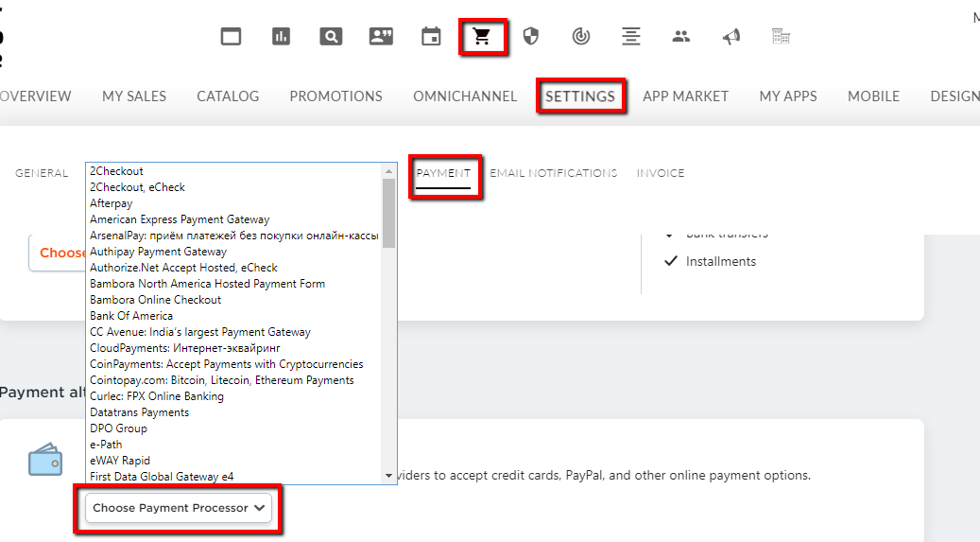Open Email Notifications sub-tab
This screenshot has width=980, height=542.
[554, 173]
